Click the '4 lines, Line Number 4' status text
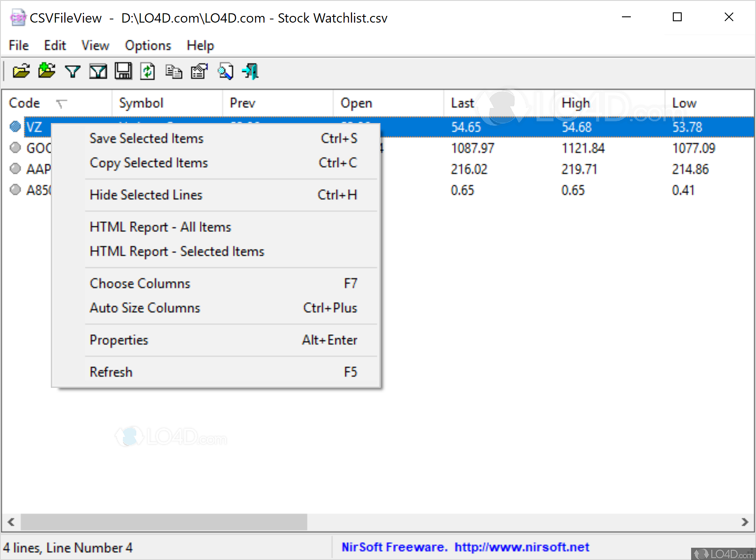756x560 pixels. click(x=68, y=548)
